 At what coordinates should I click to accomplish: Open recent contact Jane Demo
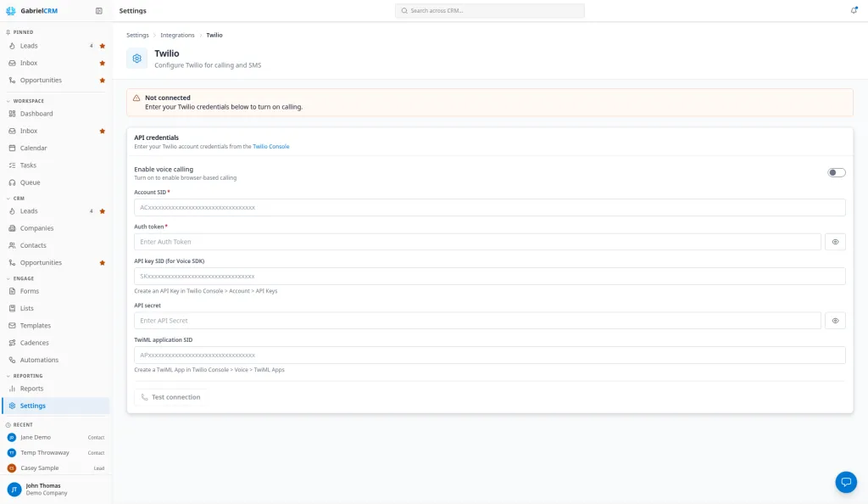click(55, 438)
